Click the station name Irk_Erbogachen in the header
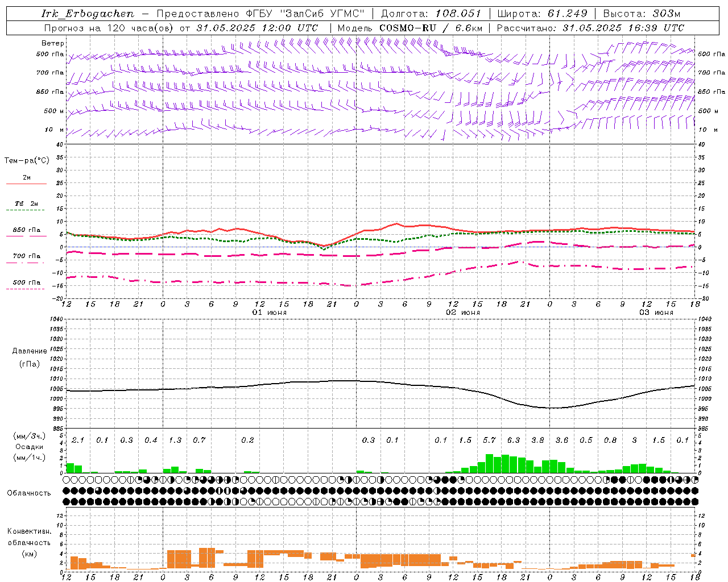 tap(88, 14)
